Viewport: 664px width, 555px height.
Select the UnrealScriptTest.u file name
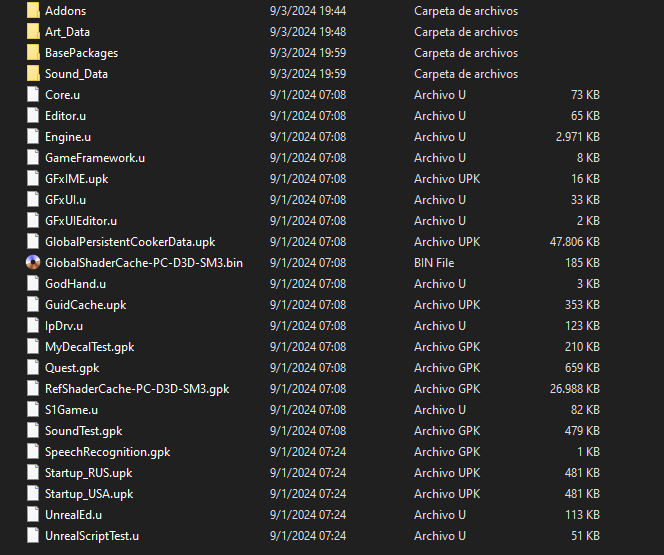(x=92, y=535)
